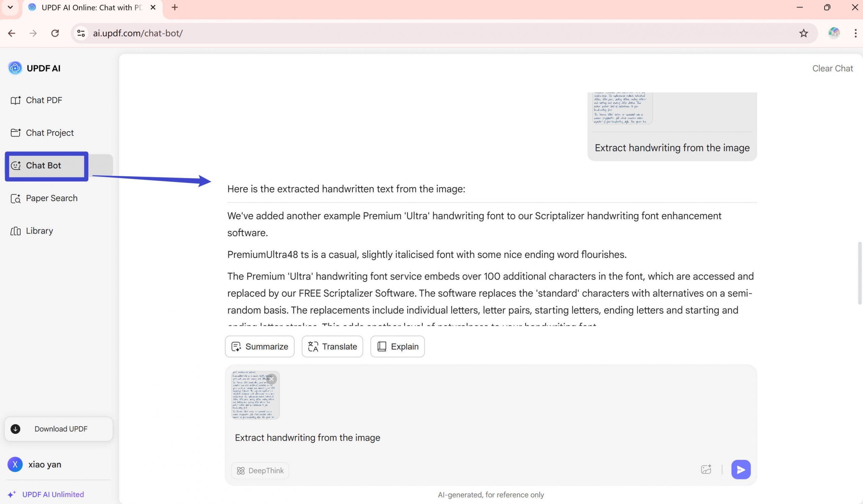Screen dimensions: 863x504
Task: Bookmark this page with star
Action: tap(803, 33)
